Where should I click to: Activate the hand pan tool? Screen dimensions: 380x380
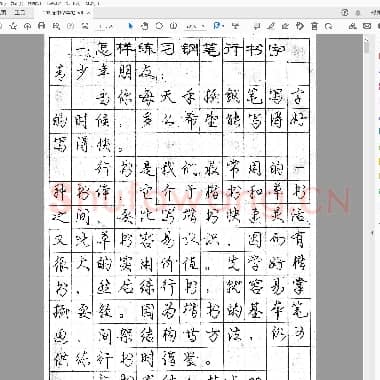pos(144,26)
